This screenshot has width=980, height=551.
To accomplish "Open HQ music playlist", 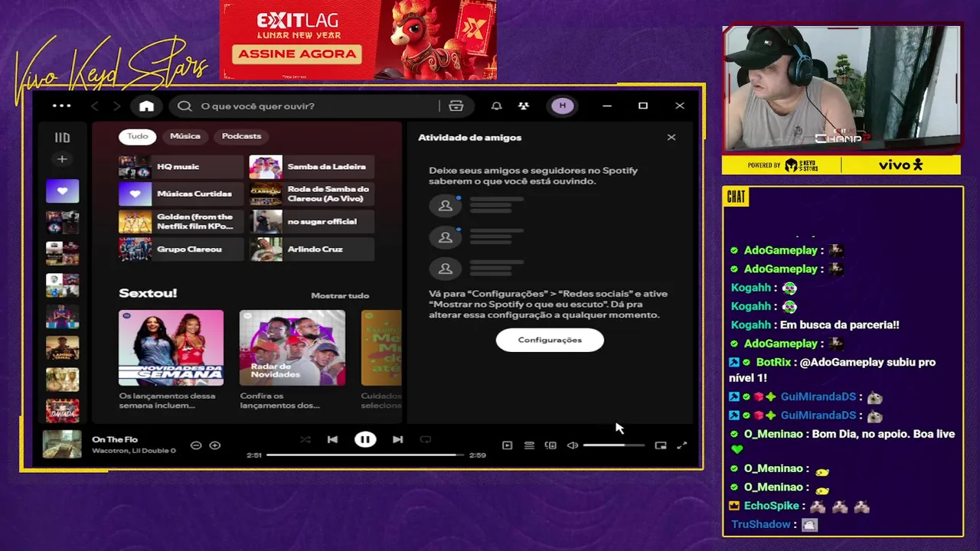I will click(181, 167).
